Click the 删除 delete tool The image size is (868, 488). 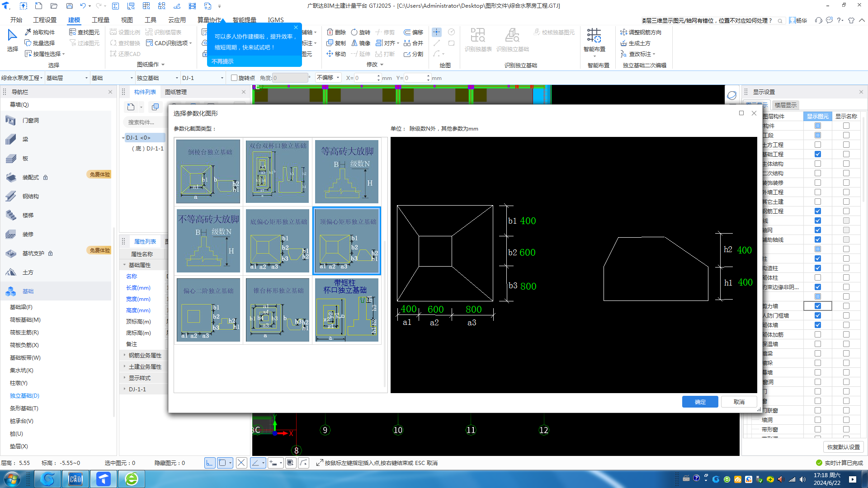point(336,32)
